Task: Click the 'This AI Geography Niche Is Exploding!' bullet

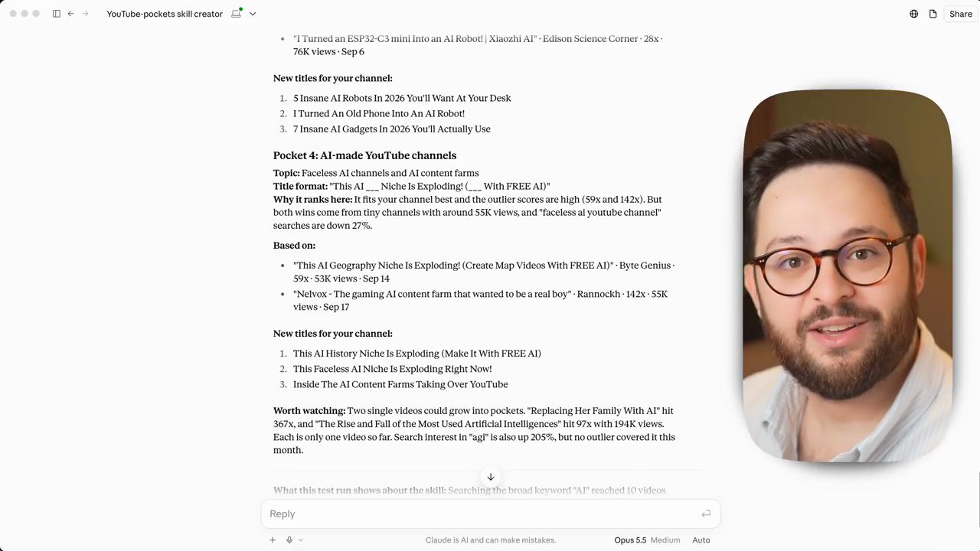Action: [484, 272]
